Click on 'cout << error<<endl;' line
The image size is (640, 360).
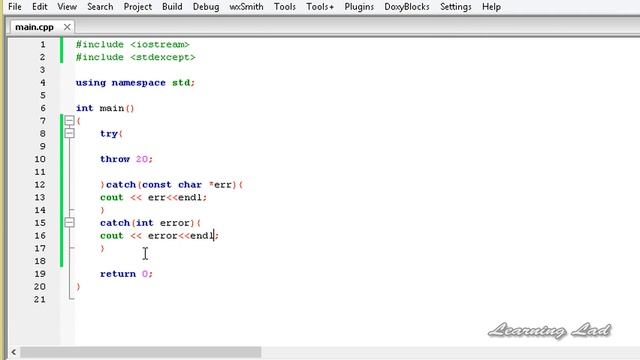coord(160,236)
